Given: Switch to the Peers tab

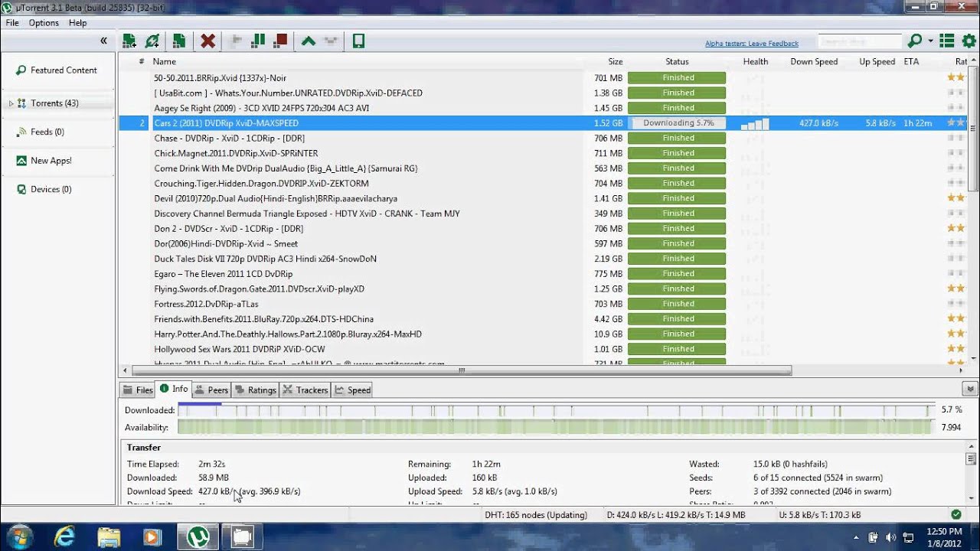Looking at the screenshot, I should pos(212,390).
